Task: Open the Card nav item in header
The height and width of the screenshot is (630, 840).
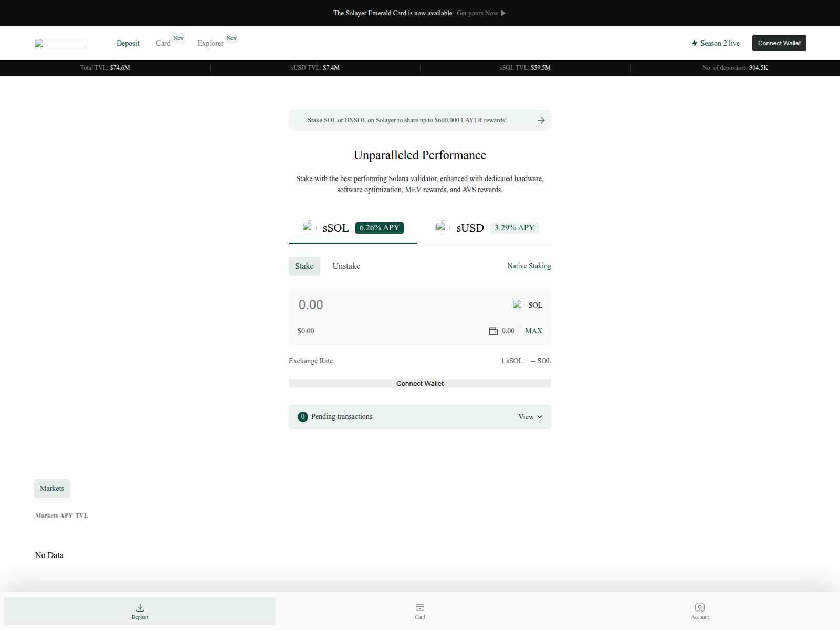Action: click(163, 43)
